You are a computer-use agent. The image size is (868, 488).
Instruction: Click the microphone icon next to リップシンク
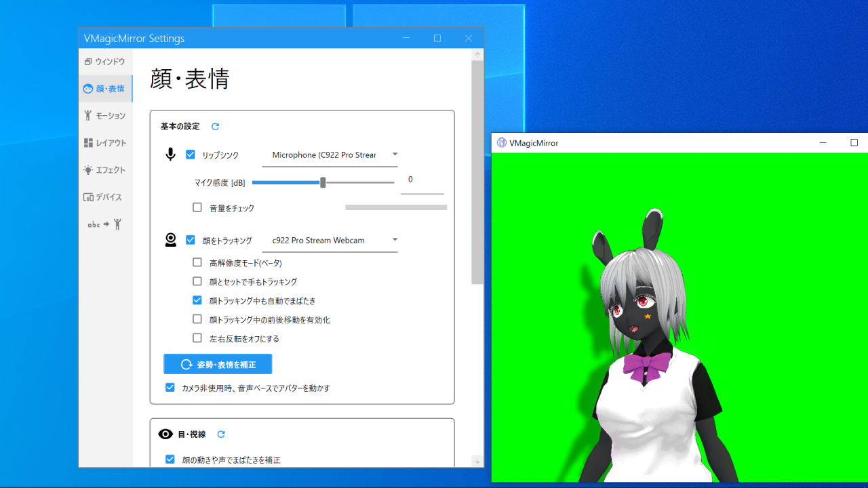(170, 155)
